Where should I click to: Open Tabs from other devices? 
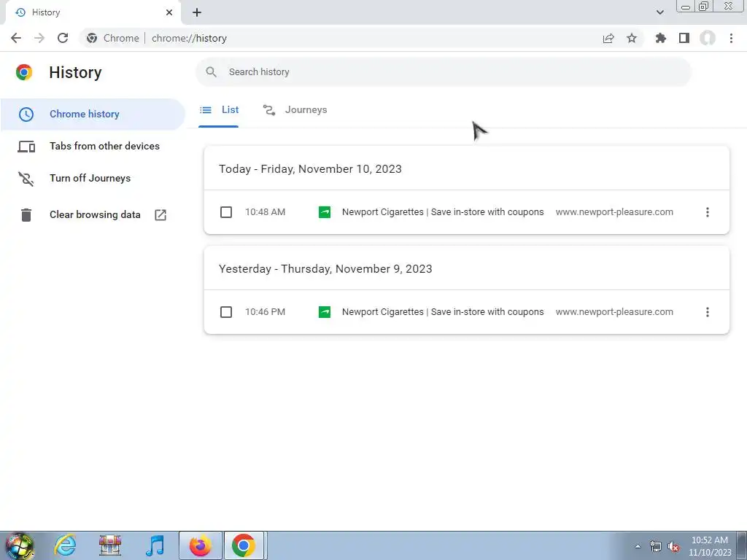click(93, 146)
